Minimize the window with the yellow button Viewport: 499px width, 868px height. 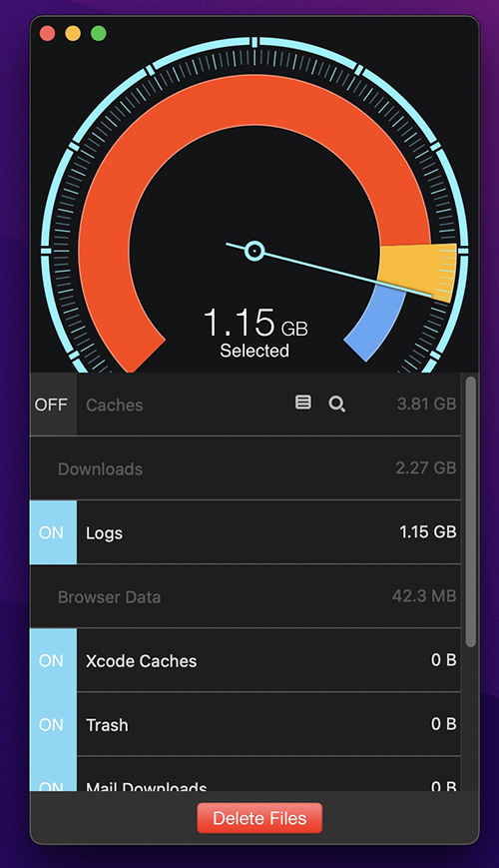73,33
